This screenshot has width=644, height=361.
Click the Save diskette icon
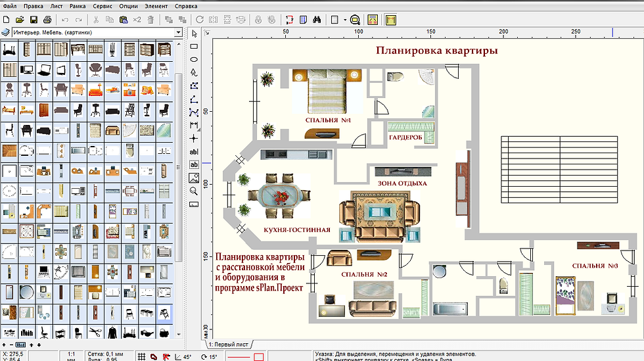[x=33, y=19]
